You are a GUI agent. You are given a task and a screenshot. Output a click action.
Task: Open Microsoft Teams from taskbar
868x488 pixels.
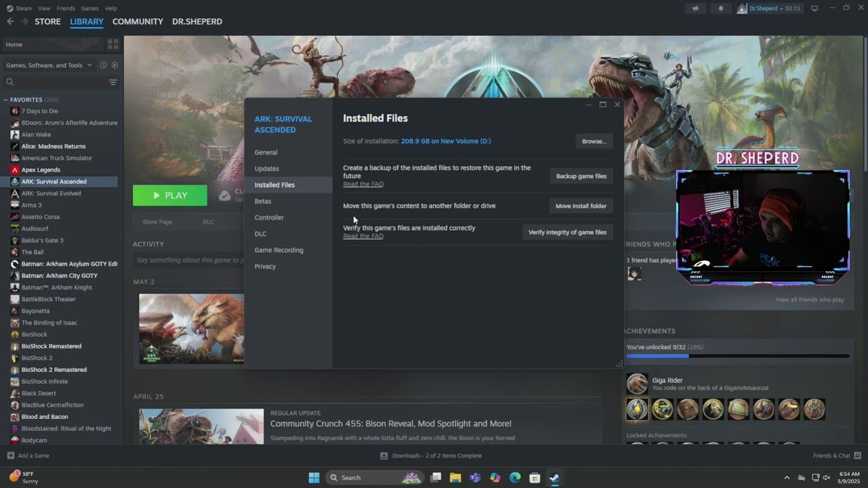475,478
